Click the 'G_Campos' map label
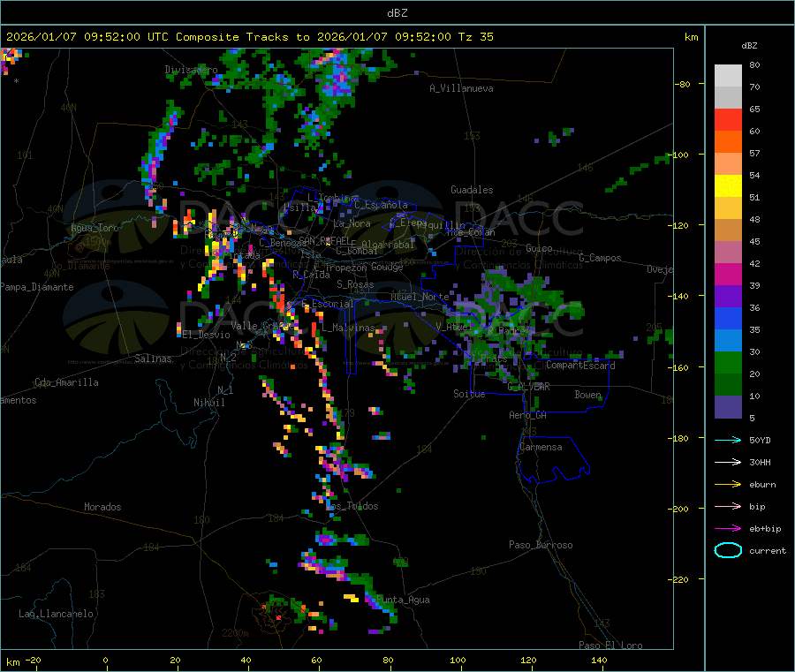This screenshot has height=672, width=795. tap(601, 258)
